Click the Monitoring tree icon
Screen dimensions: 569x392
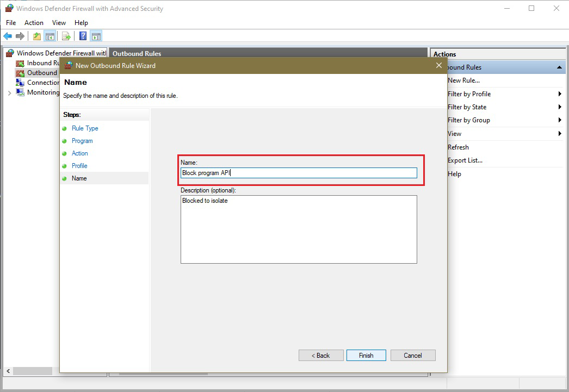tap(20, 92)
